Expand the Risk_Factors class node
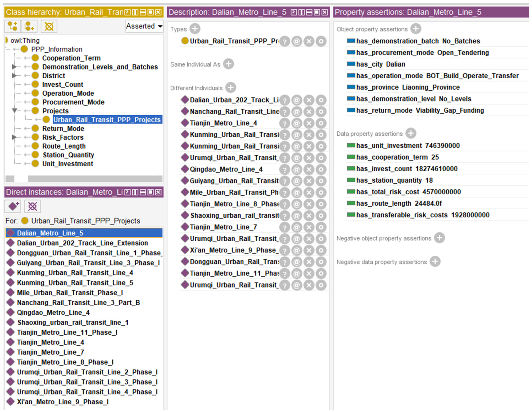 click(x=14, y=137)
